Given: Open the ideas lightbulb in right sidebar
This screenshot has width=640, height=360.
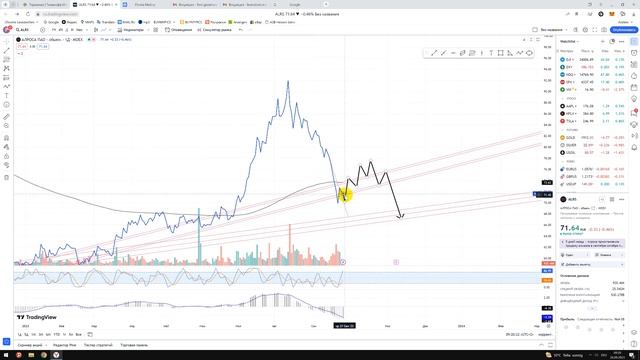Looking at the screenshot, I should [x=634, y=99].
